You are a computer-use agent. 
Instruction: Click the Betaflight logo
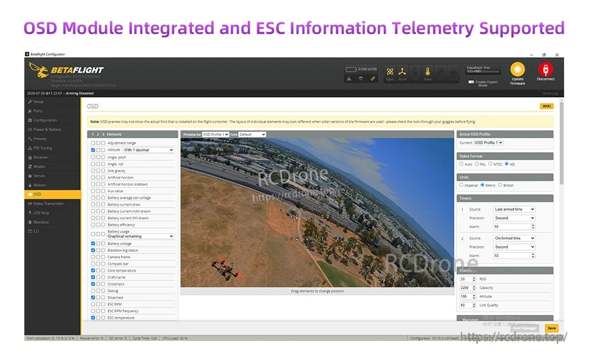click(66, 70)
